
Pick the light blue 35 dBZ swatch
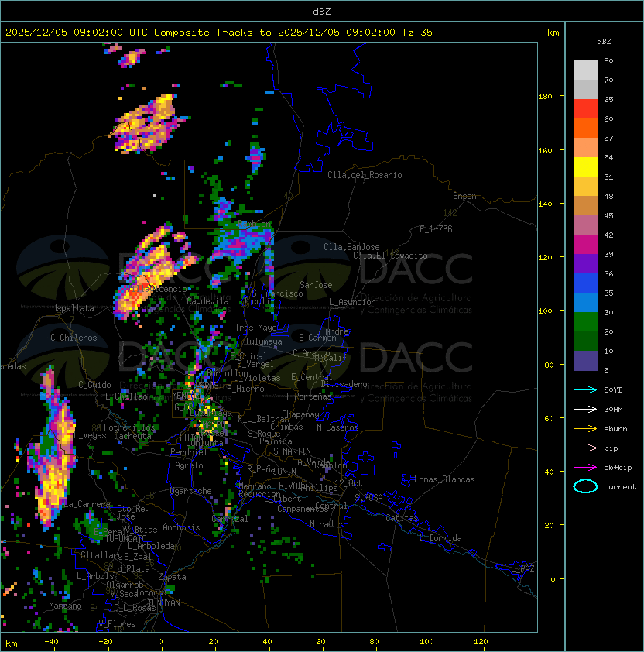[585, 303]
